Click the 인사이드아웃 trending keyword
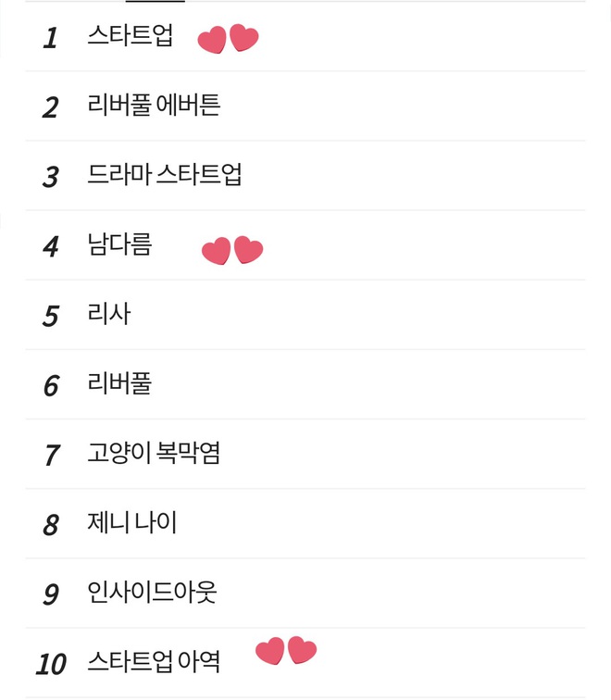611x700 pixels. coord(152,592)
